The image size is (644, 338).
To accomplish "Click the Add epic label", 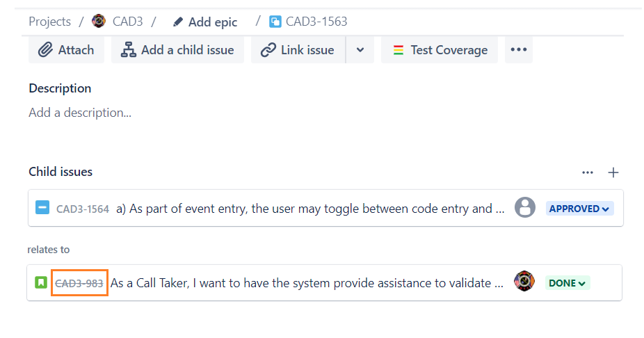I will pos(213,22).
